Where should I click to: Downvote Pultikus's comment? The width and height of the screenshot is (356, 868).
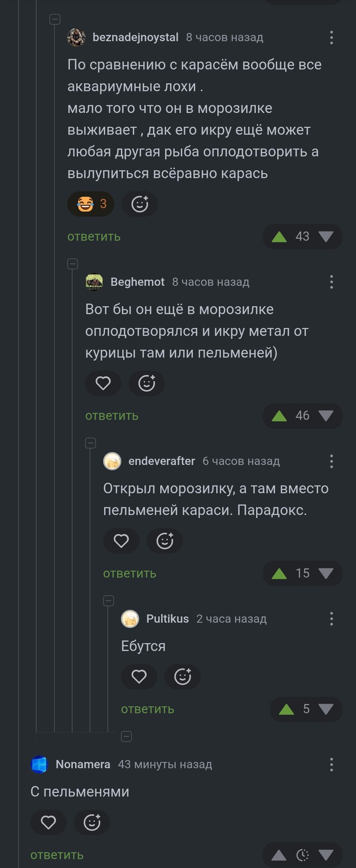pos(325,710)
